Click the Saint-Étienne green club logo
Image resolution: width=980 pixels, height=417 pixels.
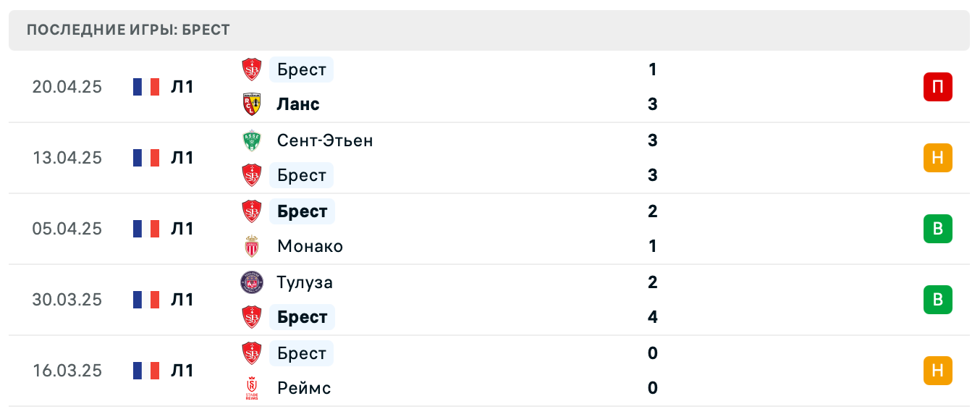pos(253,140)
